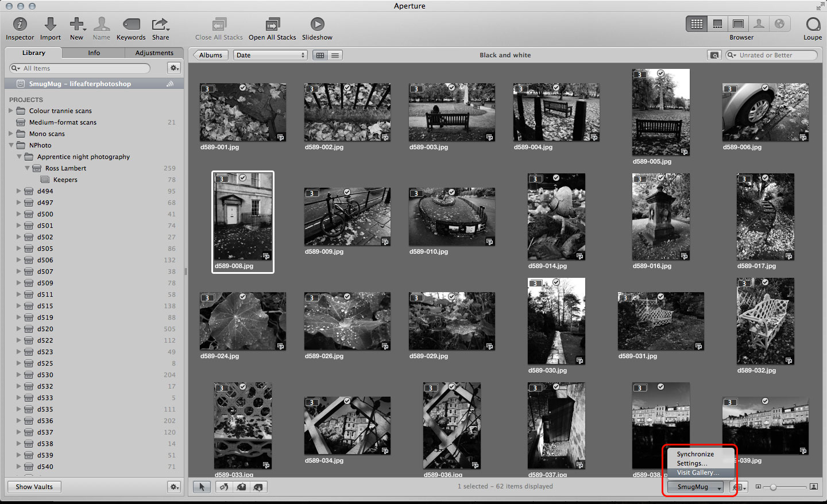Viewport: 827px width, 504px height.
Task: Click the thumbnail size slider
Action: 774,487
